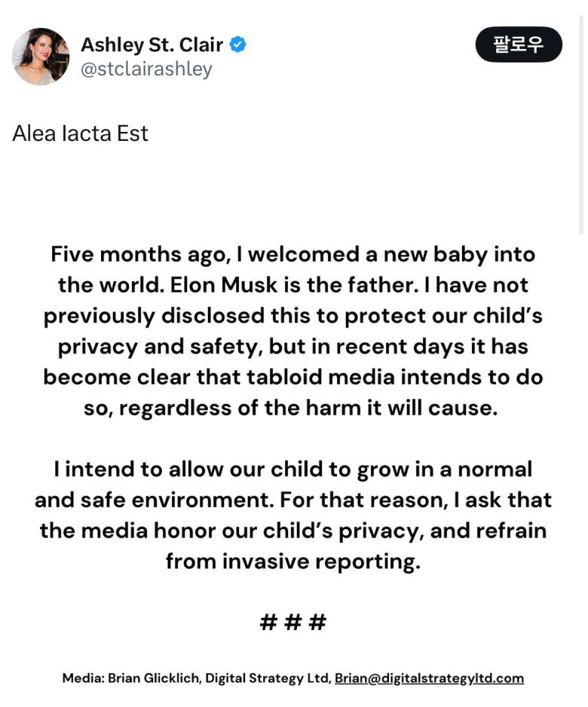Click the blue verified checkmark badge
Screen dimensions: 588x707
[238, 45]
